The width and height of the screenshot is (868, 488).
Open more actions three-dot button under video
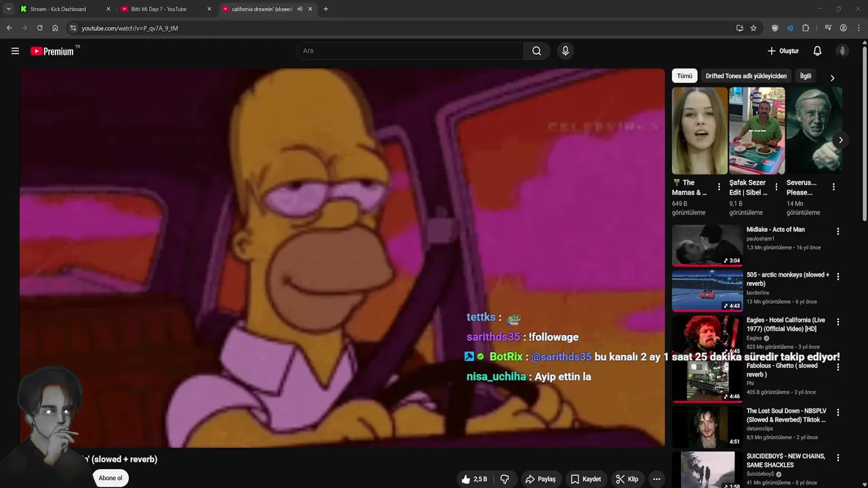point(656,479)
